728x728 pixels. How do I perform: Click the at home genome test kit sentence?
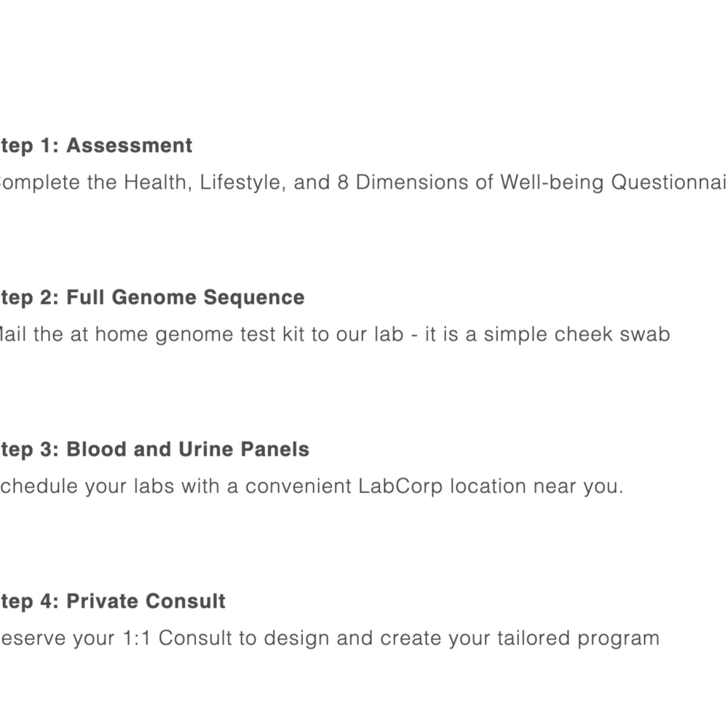333,334
